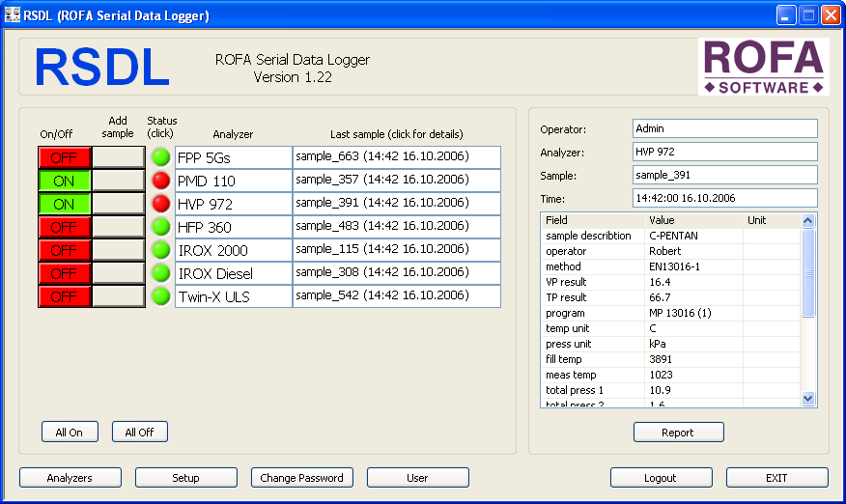This screenshot has width=846, height=504.
Task: Select the VP result row
Action: [670, 282]
